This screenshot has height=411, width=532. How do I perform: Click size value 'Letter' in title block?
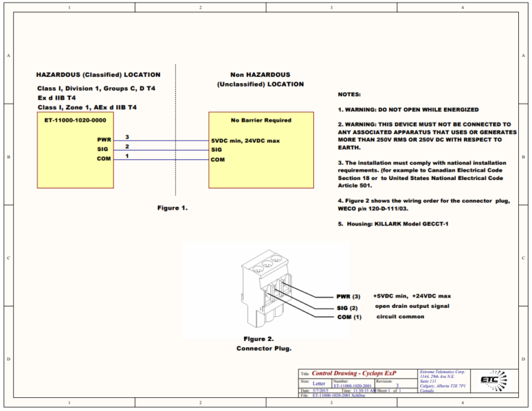tap(319, 383)
